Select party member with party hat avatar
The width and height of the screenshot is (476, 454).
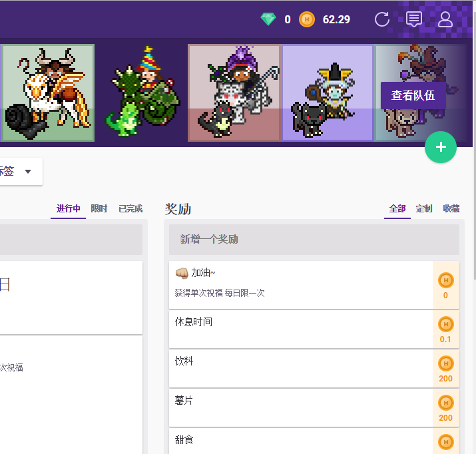[141, 93]
